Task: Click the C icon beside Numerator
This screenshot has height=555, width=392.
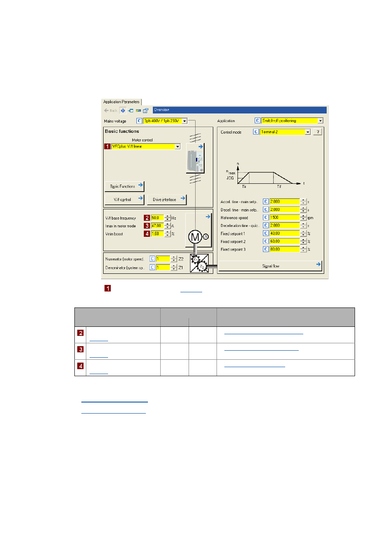Action: (152, 259)
